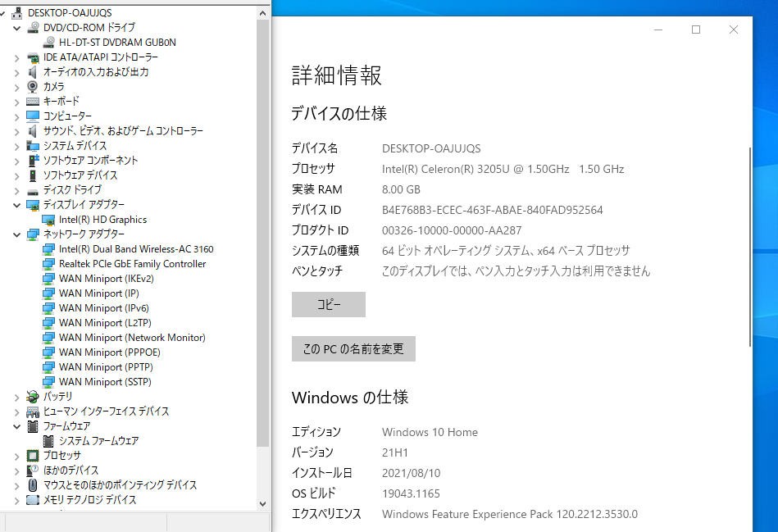
Task: Maximize the 詳細情報 settings window
Action: pos(696,30)
